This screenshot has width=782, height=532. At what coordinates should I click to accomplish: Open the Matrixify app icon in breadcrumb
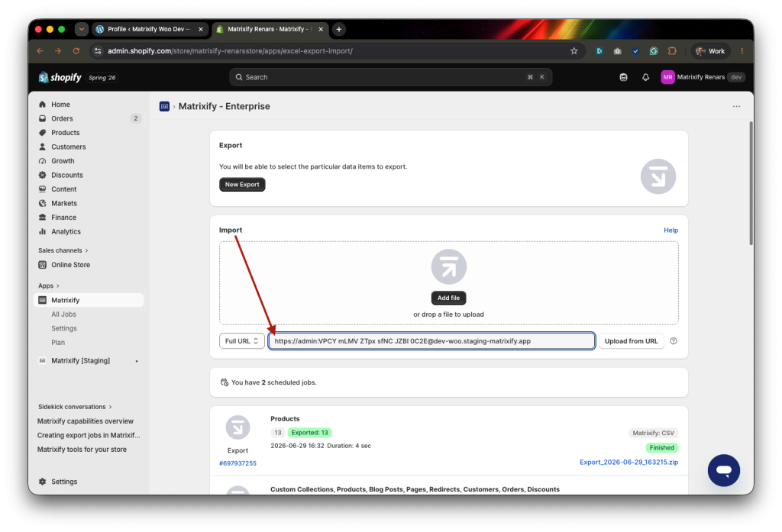(x=164, y=106)
